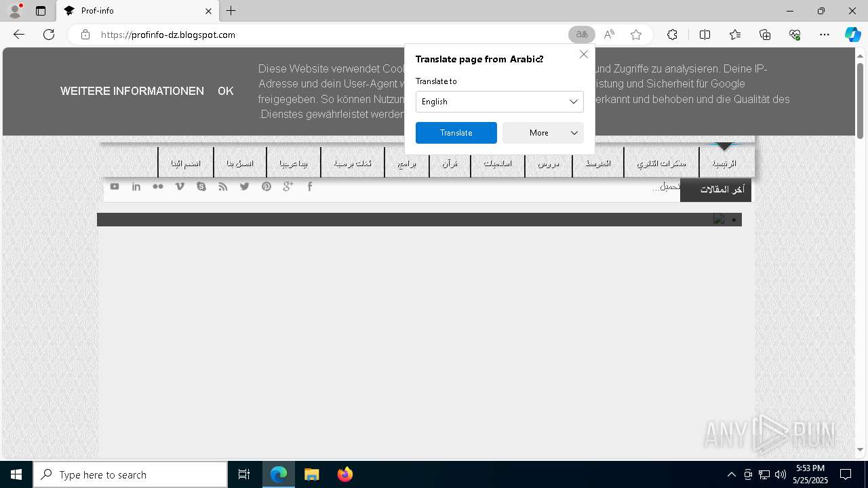This screenshot has width=868, height=488.
Task: Open the notification center
Action: (846, 474)
